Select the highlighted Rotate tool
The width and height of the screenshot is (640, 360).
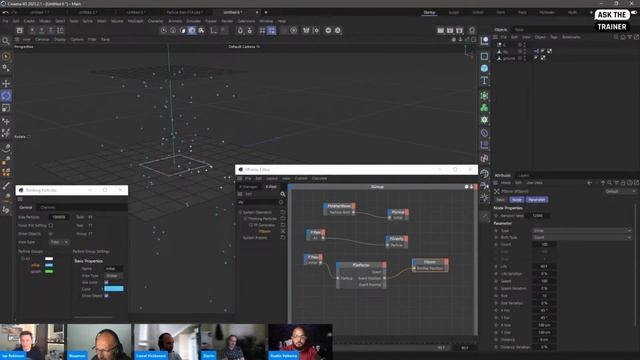[6, 96]
